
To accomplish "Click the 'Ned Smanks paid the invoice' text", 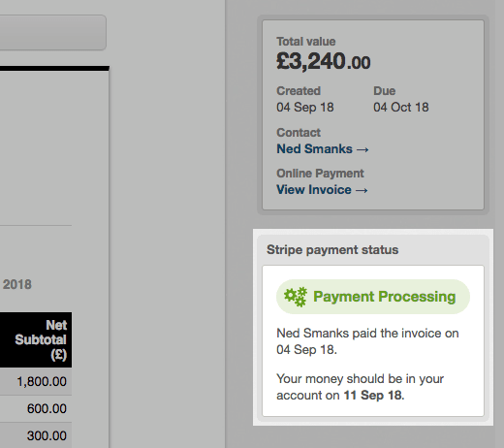I will [x=367, y=341].
